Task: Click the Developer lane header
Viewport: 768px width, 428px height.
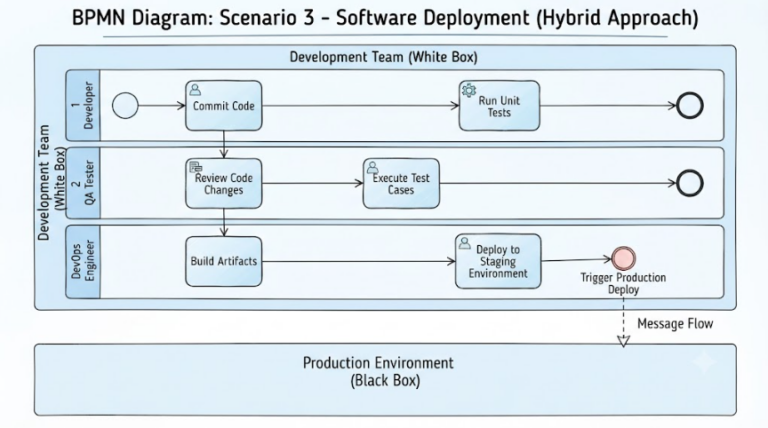Action: [83, 105]
